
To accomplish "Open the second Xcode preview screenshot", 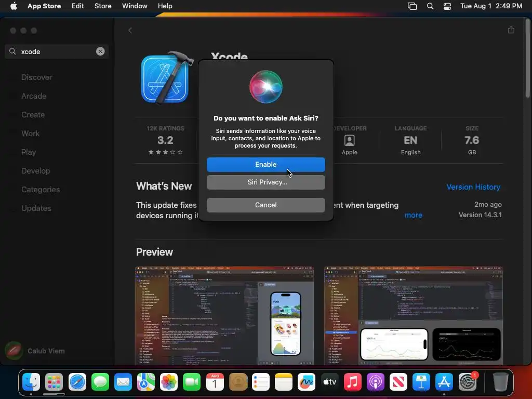I will click(x=413, y=315).
